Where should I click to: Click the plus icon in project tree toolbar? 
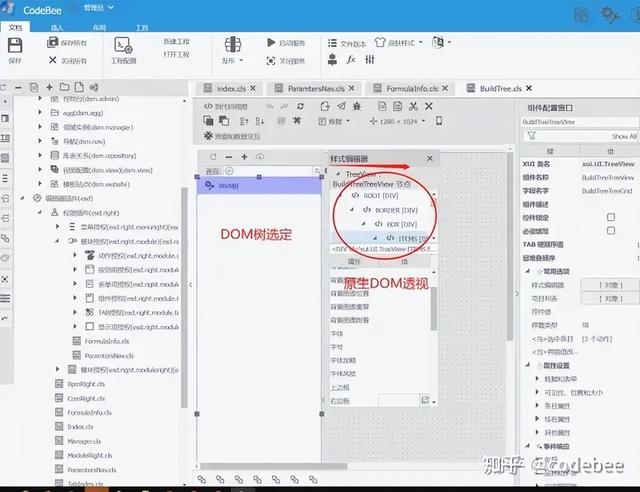tap(49, 87)
